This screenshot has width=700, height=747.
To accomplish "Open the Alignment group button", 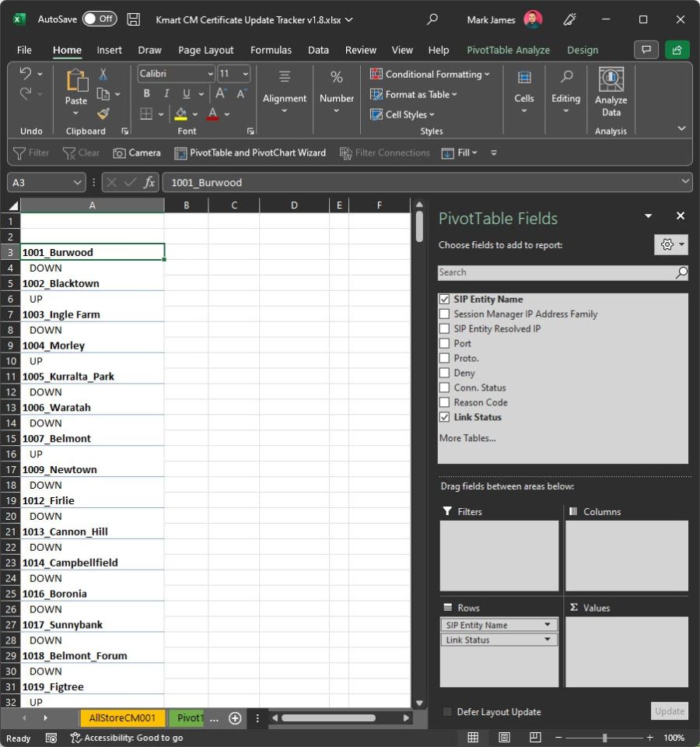I will (x=285, y=93).
